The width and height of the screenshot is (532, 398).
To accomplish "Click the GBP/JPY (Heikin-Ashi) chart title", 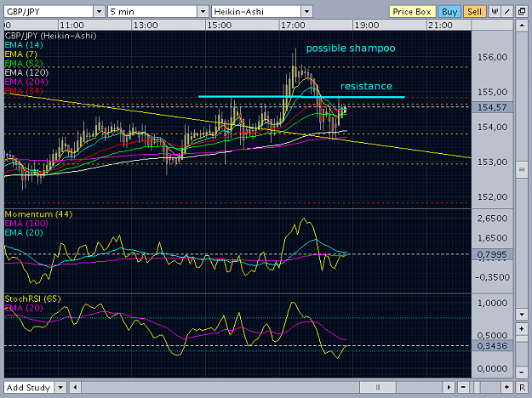I will pyautogui.click(x=50, y=36).
